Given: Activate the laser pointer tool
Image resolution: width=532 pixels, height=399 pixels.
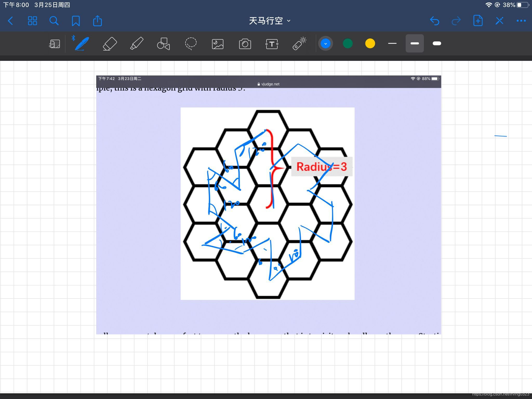Looking at the screenshot, I should tap(299, 43).
